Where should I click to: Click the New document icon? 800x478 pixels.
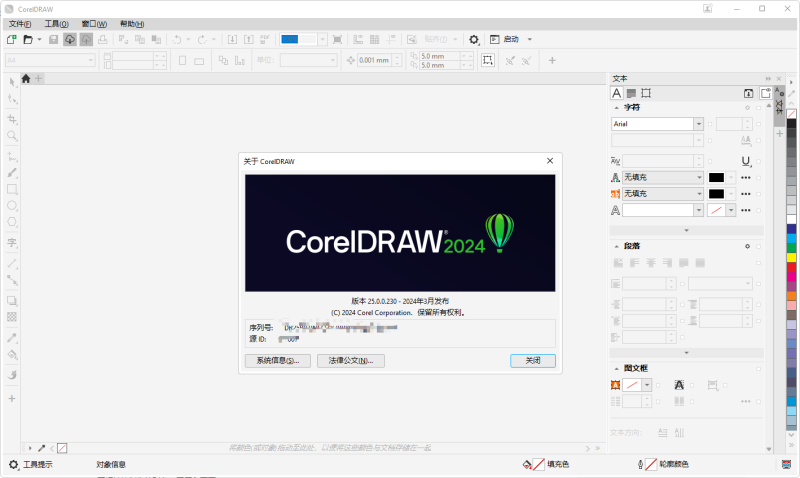coord(12,39)
